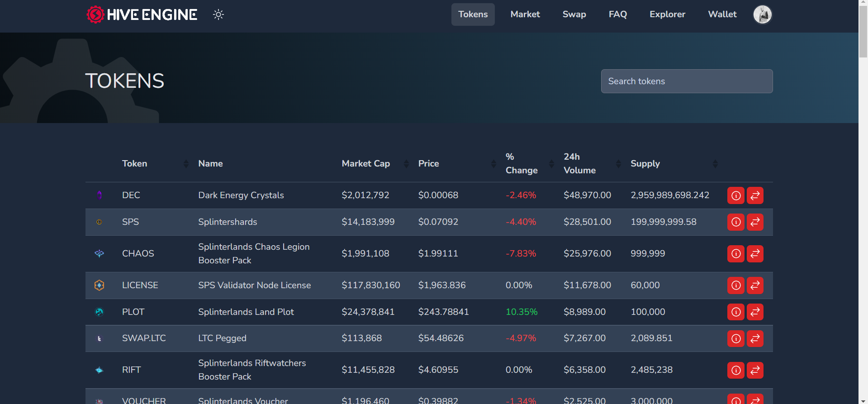This screenshot has width=868, height=404.
Task: Click swap icon for RIFT token
Action: [755, 370]
